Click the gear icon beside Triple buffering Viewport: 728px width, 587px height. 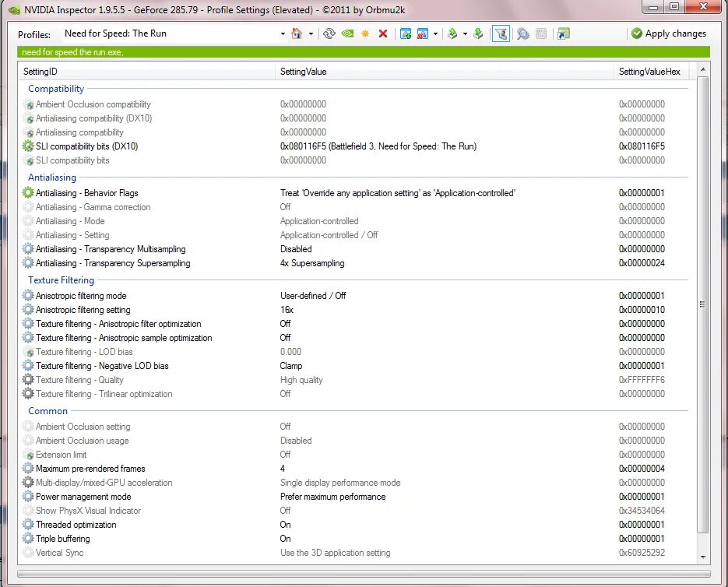[28, 539]
